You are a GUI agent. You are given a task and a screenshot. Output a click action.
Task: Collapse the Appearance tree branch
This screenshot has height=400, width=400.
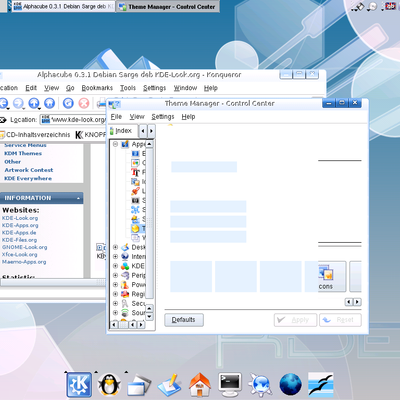(115, 144)
